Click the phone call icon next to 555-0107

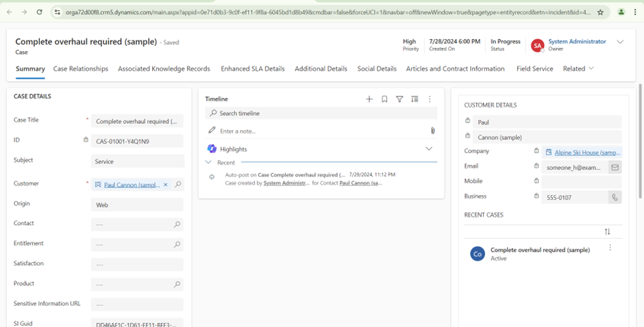(615, 197)
